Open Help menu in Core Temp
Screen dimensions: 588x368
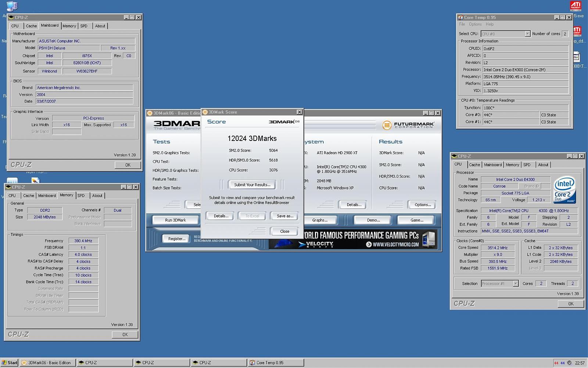coord(490,24)
